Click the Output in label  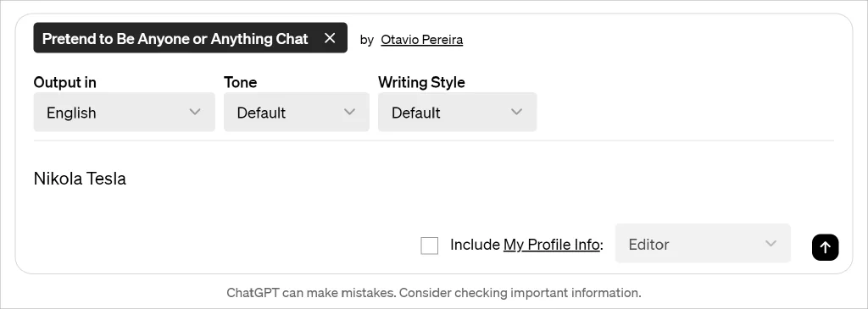[64, 82]
